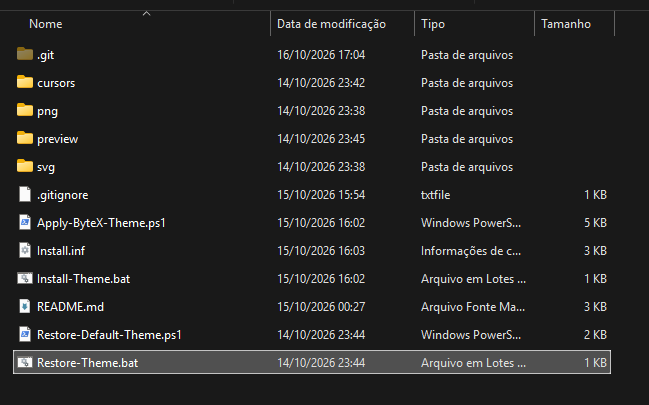Select the svg folder icon
Viewport: 649px width, 405px height.
[25, 166]
